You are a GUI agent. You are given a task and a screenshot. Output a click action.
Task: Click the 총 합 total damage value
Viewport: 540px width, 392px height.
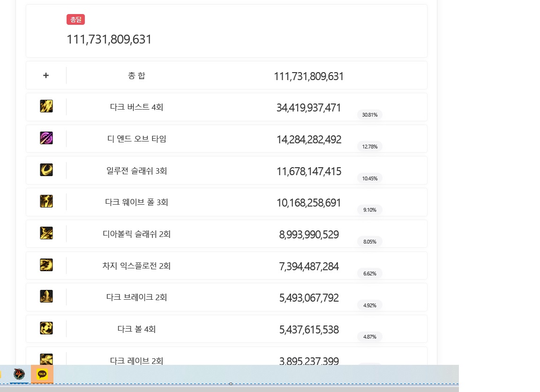308,76
